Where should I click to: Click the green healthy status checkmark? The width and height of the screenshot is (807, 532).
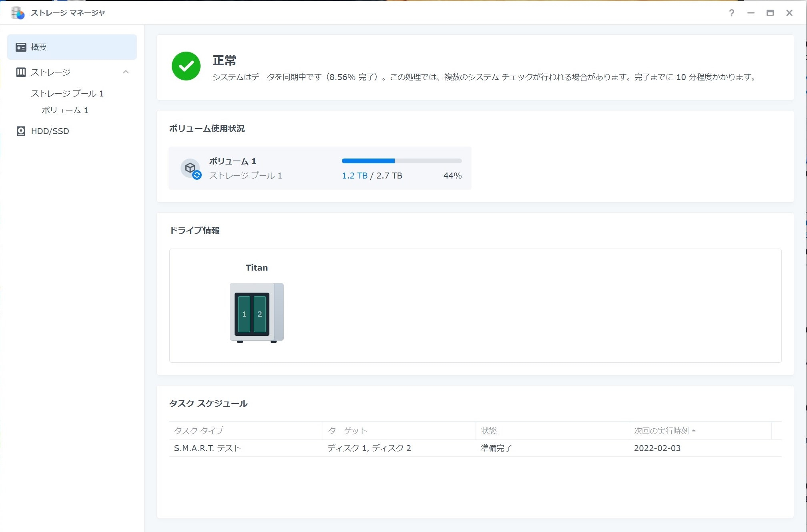pyautogui.click(x=186, y=66)
